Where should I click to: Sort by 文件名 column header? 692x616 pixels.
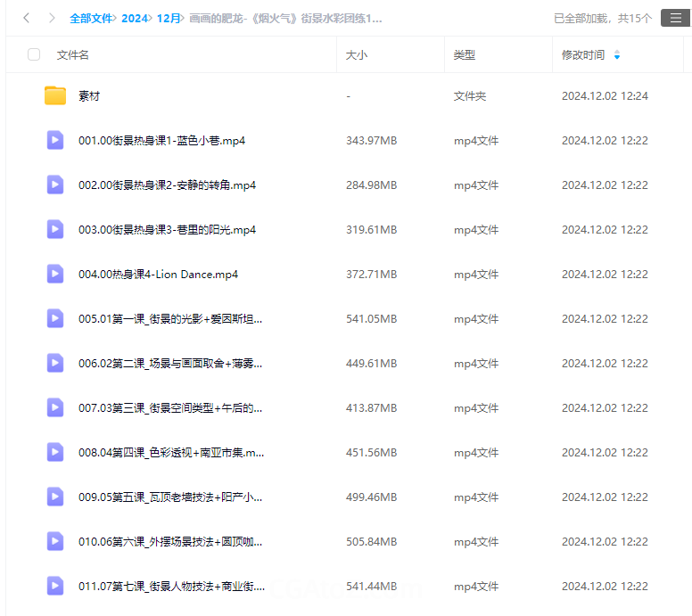pos(72,54)
